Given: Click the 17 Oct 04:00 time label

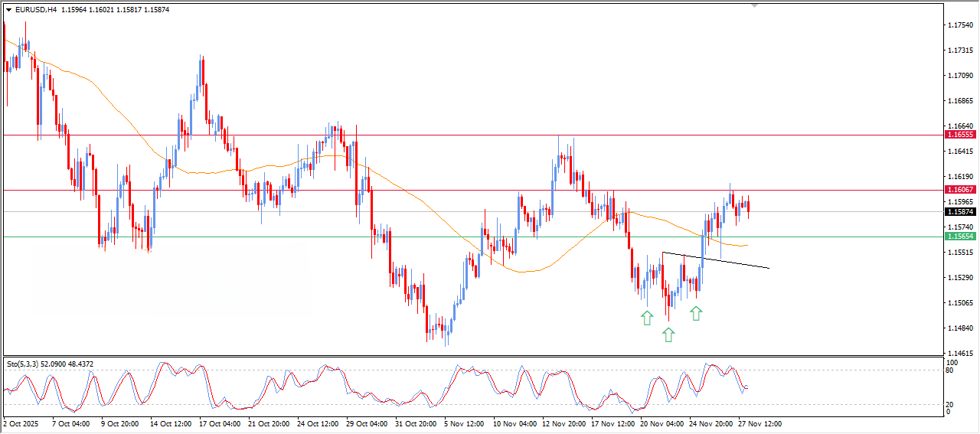Looking at the screenshot, I should [220, 423].
